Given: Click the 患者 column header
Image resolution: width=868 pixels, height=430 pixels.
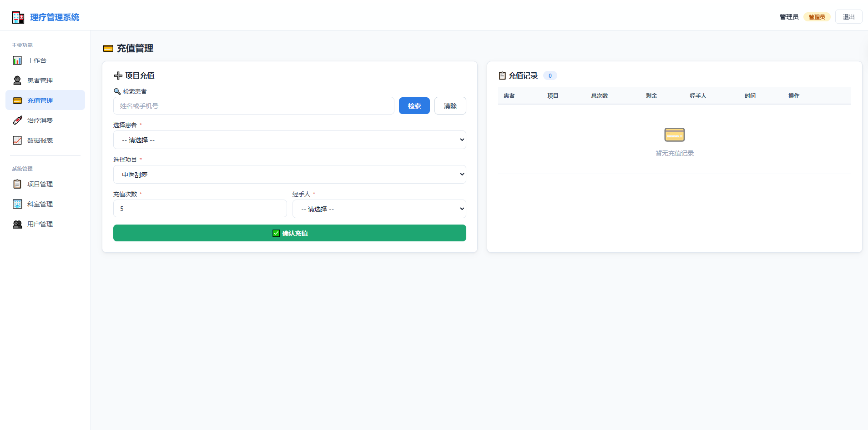Looking at the screenshot, I should [x=509, y=96].
